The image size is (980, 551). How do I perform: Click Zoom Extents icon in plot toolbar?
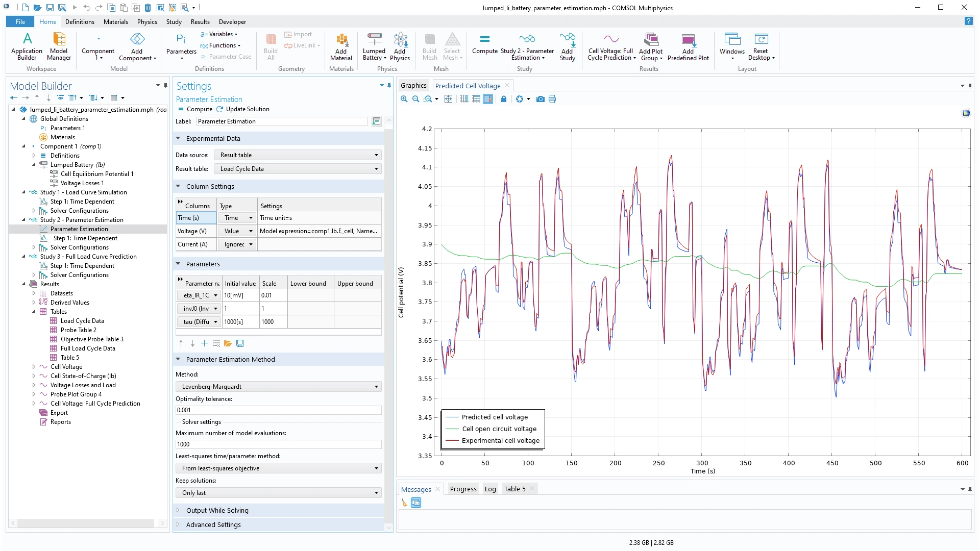point(448,99)
